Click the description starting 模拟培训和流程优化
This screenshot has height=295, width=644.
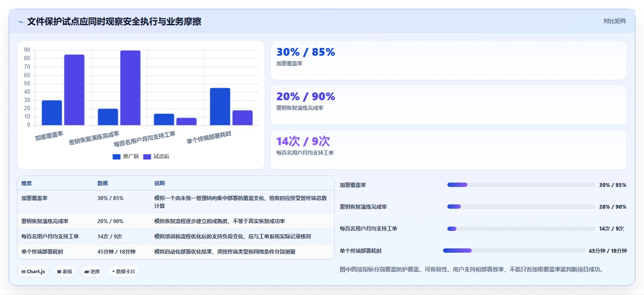(233, 237)
